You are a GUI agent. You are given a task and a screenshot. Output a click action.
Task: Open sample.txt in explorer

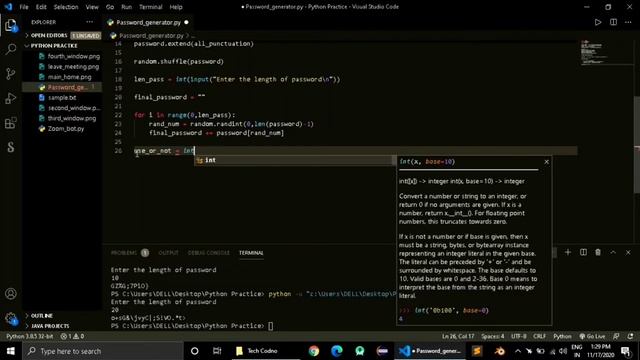pos(62,98)
